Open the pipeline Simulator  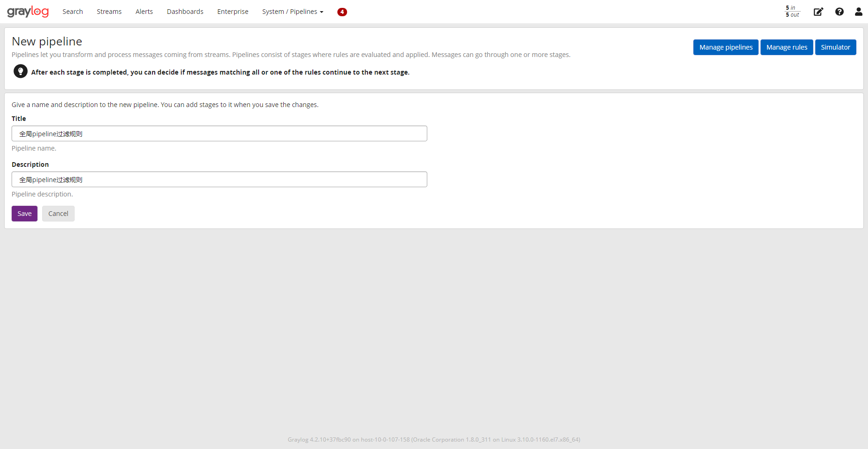[x=836, y=47]
